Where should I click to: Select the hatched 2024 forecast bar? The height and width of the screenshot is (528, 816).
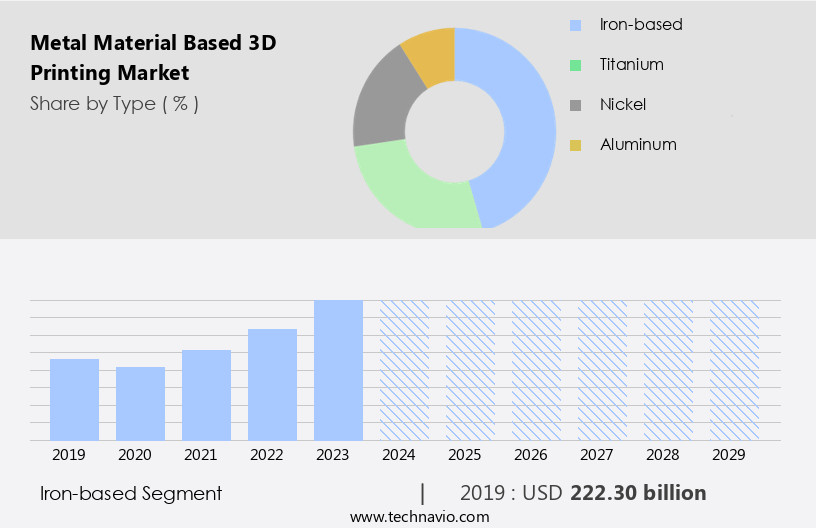(404, 370)
